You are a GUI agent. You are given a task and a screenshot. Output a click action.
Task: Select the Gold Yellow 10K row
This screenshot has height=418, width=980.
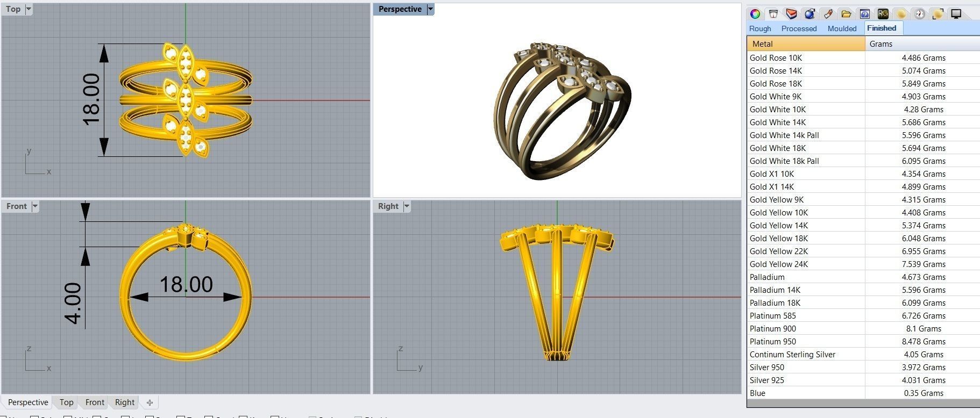(x=863, y=212)
